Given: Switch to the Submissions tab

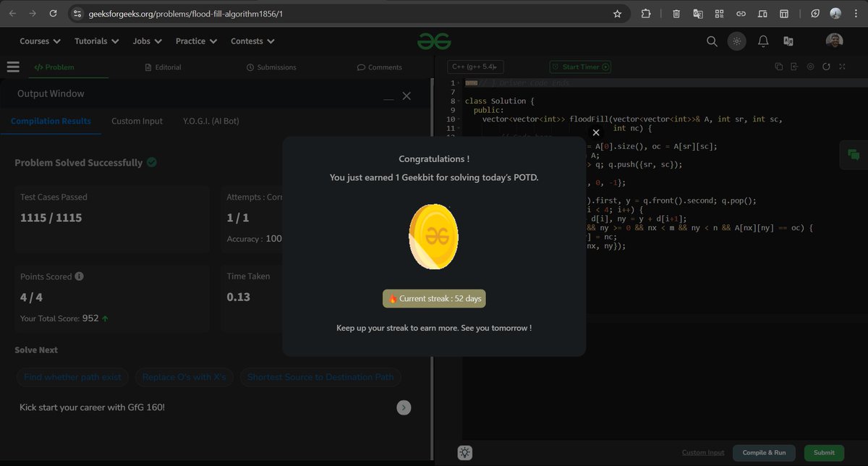Looking at the screenshot, I should [x=271, y=67].
